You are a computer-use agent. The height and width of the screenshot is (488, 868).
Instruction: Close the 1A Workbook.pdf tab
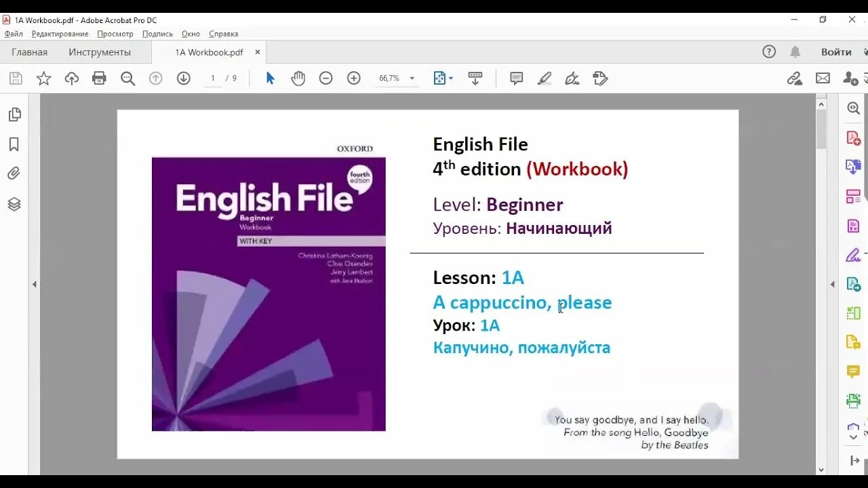tap(258, 52)
